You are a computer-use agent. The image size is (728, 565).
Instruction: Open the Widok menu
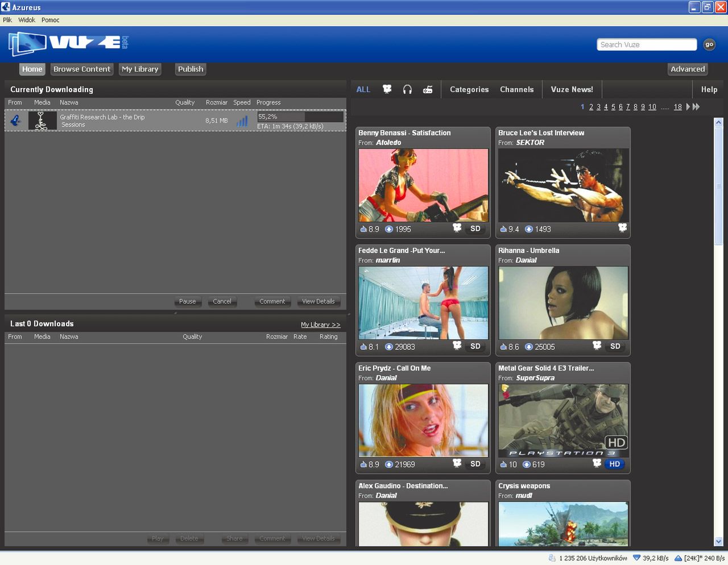[x=27, y=20]
